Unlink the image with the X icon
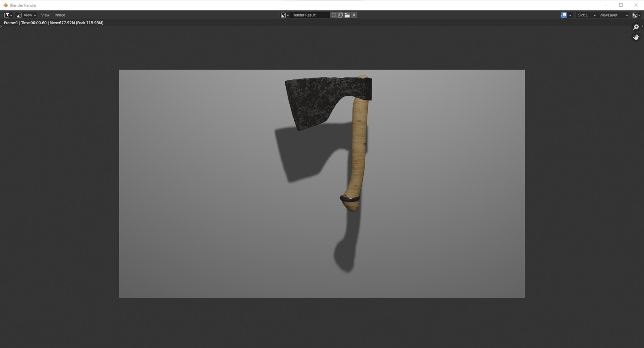Image resolution: width=644 pixels, height=348 pixels. [x=353, y=15]
